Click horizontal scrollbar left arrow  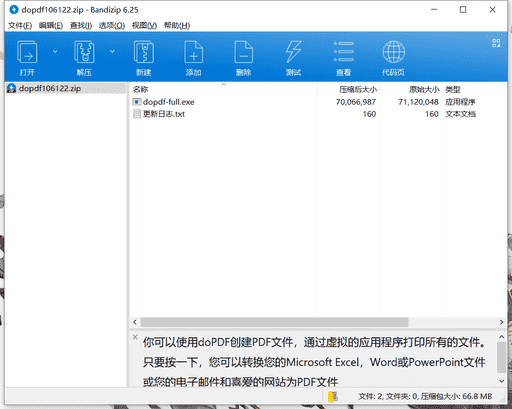pos(135,322)
